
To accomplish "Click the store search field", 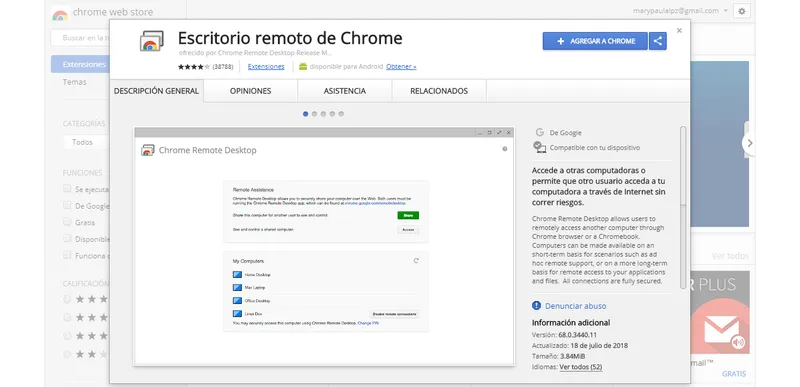I will 80,38.
